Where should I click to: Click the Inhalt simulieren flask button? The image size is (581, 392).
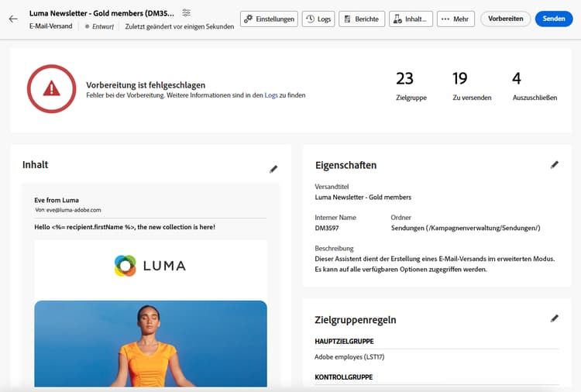coord(411,19)
